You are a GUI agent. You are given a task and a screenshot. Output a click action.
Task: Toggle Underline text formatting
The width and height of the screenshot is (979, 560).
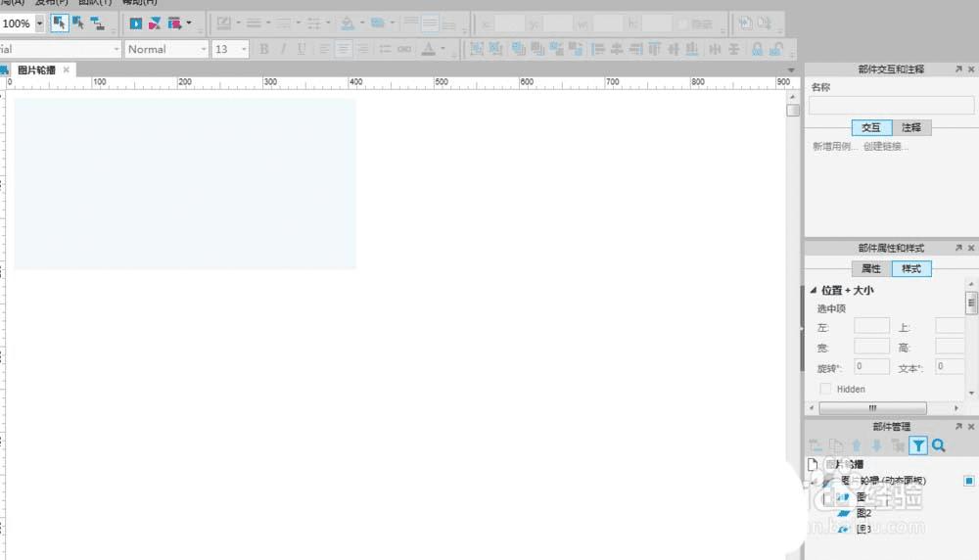302,49
